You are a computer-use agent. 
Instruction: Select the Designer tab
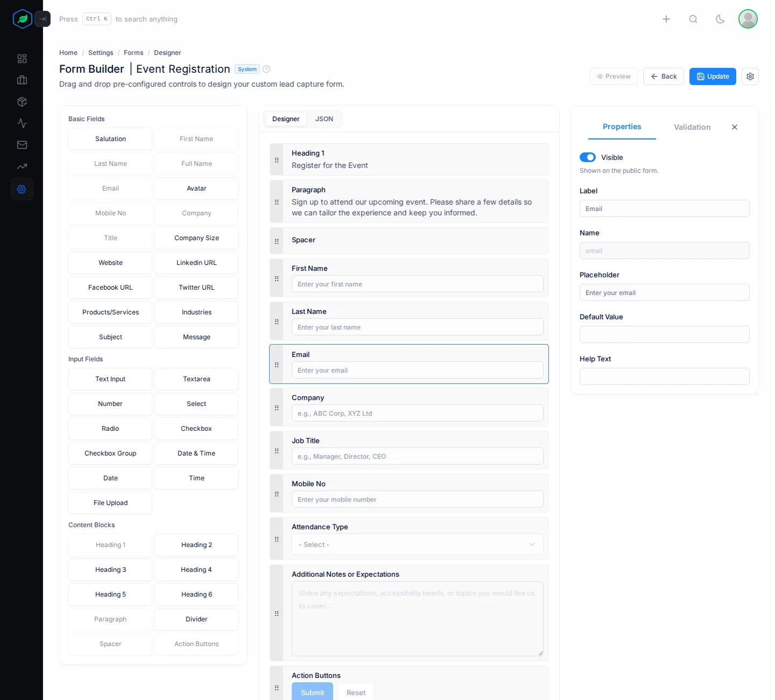[x=286, y=119]
